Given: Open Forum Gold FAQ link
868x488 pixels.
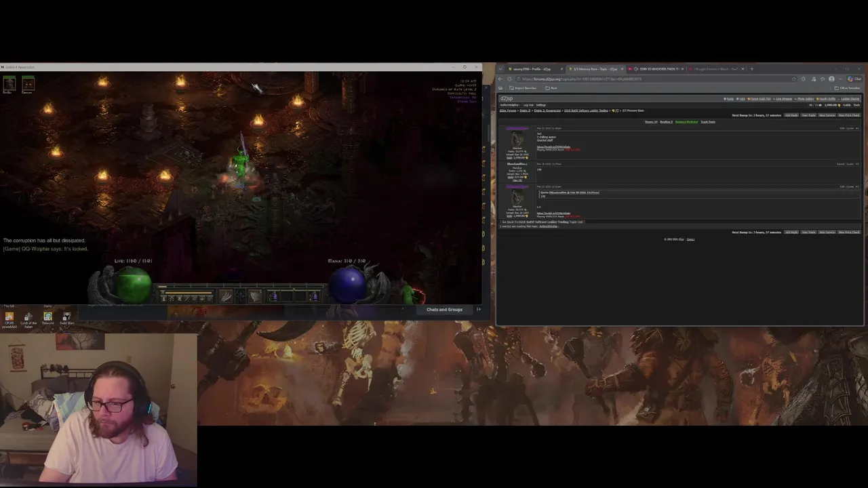Looking at the screenshot, I should [x=759, y=99].
